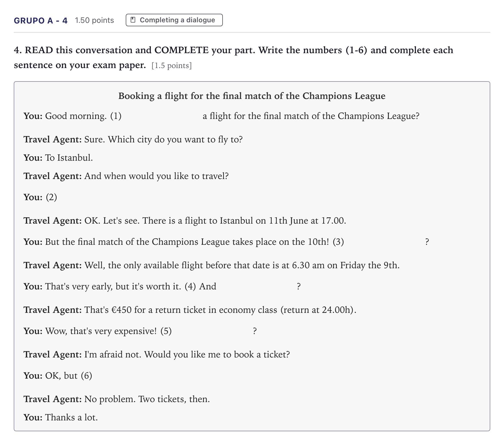Click blank (4) after the word And

(x=256, y=287)
